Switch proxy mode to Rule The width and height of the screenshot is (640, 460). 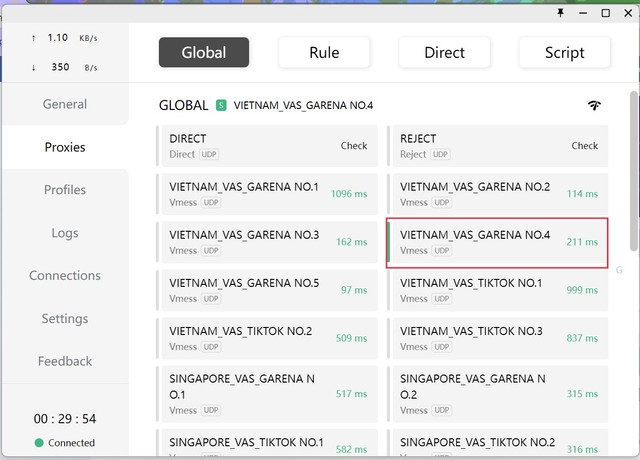tap(324, 52)
